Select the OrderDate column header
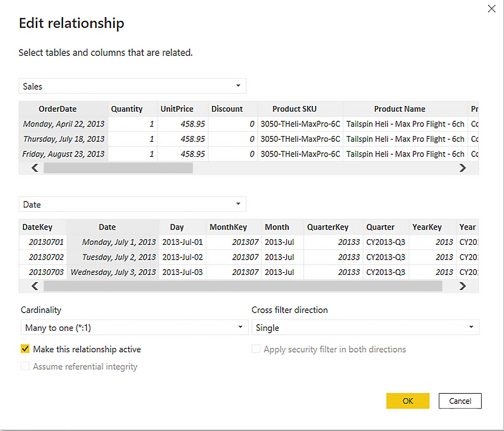Image resolution: width=504 pixels, height=431 pixels. point(58,109)
